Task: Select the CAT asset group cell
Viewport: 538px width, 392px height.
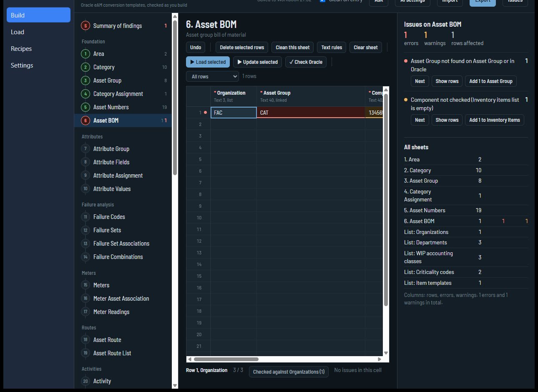Action: point(311,113)
